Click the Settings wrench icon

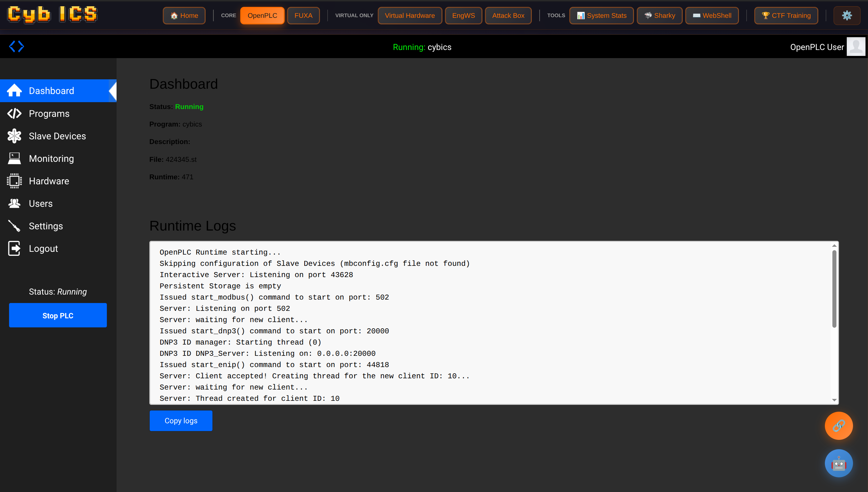pos(14,226)
